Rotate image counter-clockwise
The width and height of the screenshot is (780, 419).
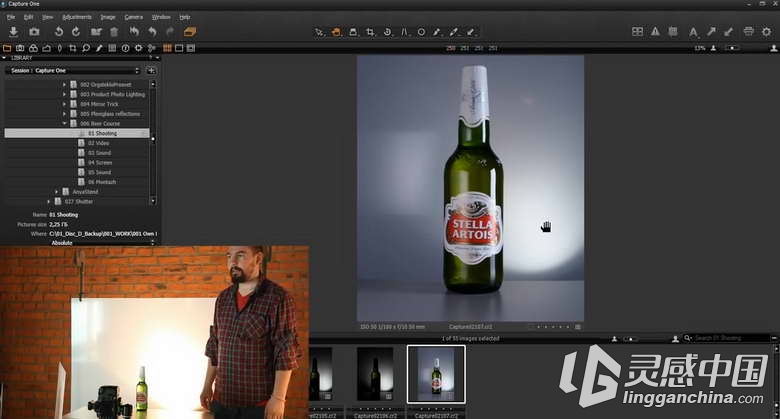59,32
